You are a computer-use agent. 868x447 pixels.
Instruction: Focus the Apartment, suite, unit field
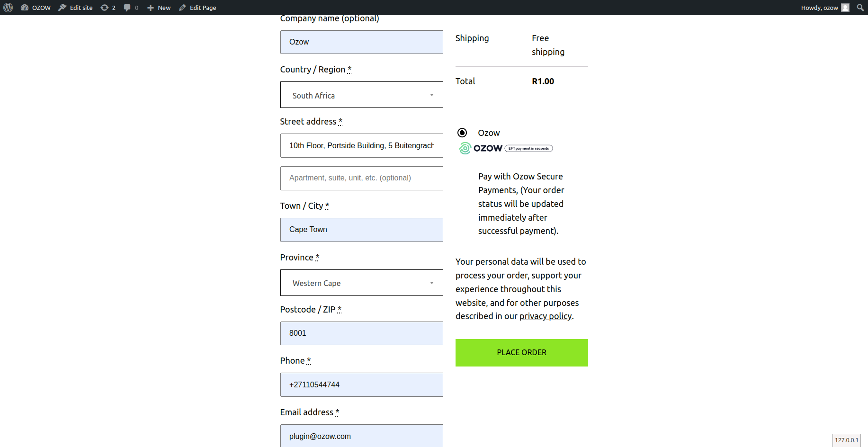361,178
